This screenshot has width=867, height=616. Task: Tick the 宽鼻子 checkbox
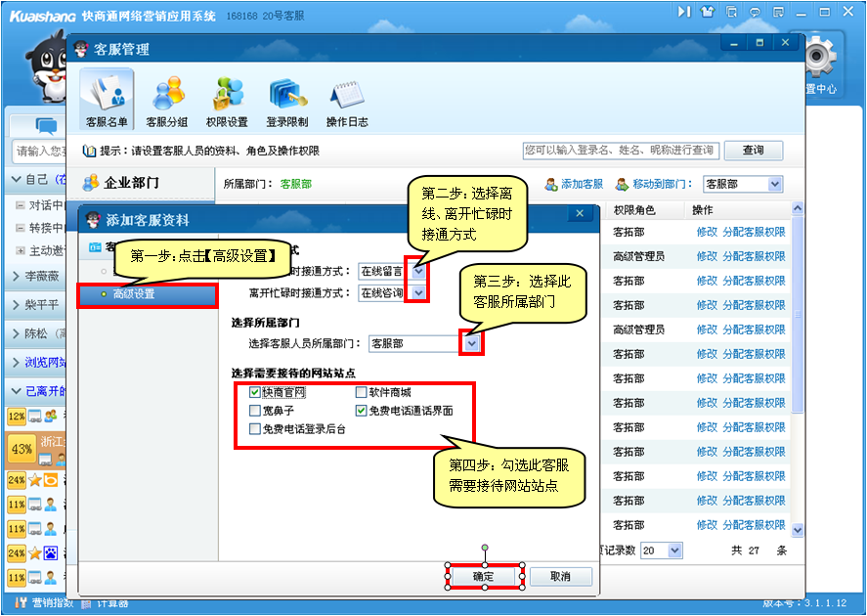[x=255, y=411]
